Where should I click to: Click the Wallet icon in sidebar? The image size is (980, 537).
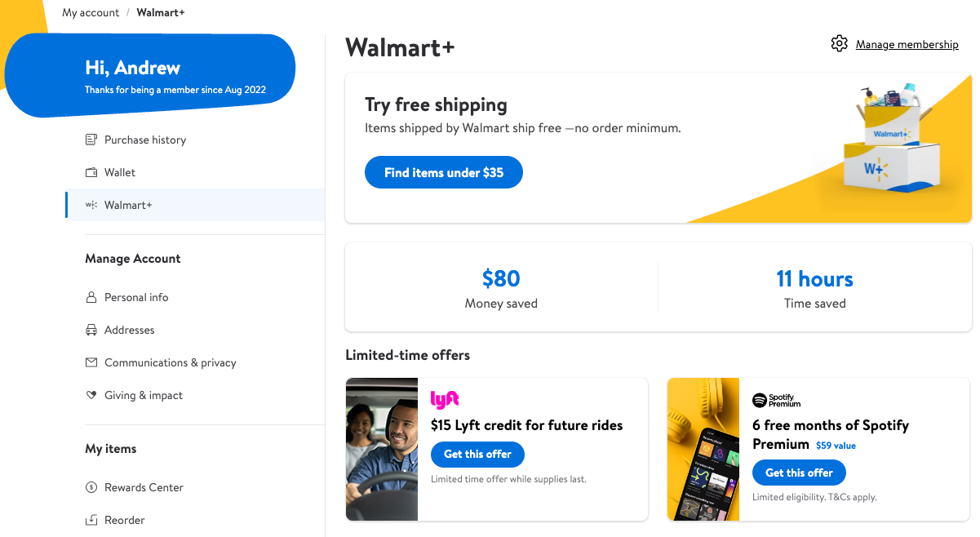[91, 172]
